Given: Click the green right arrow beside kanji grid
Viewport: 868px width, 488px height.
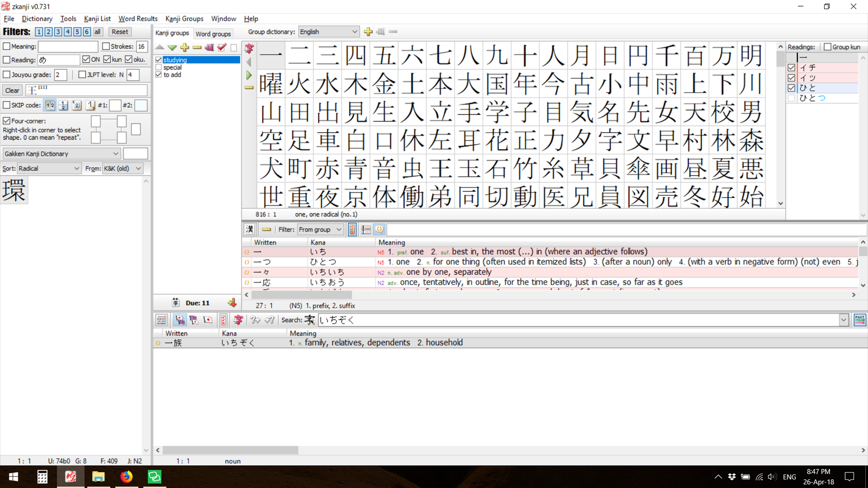Looking at the screenshot, I should point(249,75).
